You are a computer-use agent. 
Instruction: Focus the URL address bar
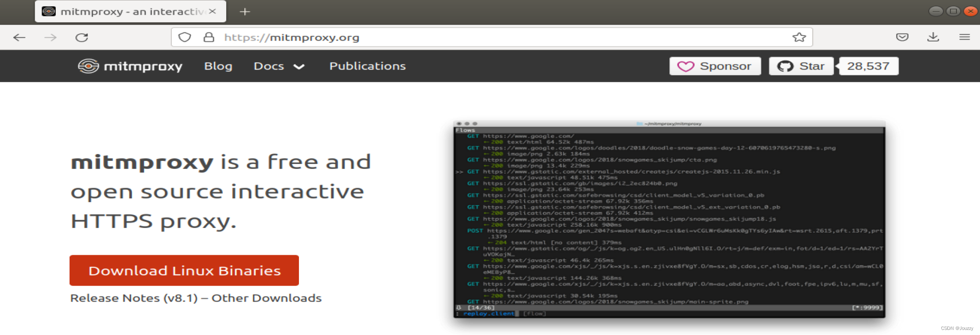click(x=492, y=37)
